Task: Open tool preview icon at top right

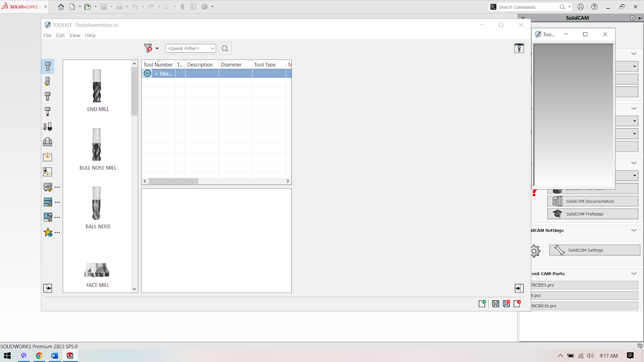Action: click(x=519, y=48)
